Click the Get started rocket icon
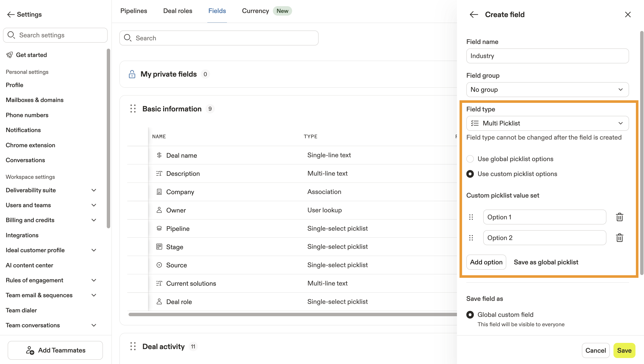The width and height of the screenshot is (644, 364). pos(10,55)
